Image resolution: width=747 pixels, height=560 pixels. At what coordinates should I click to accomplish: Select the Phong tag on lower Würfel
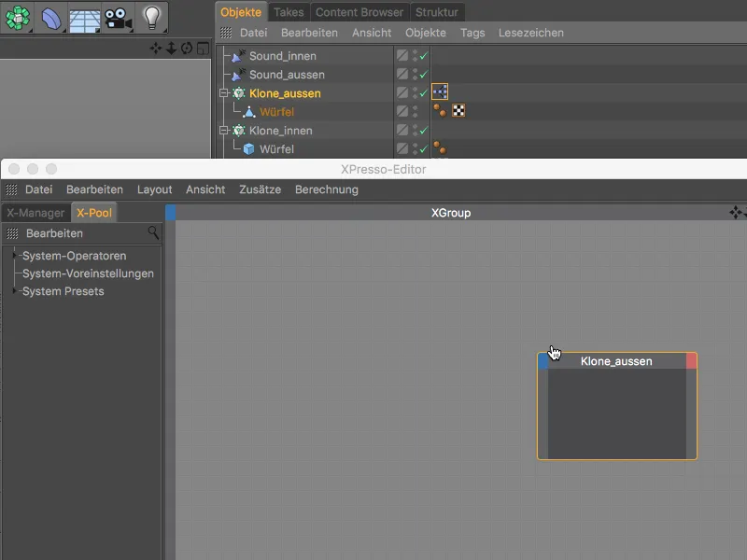(x=439, y=147)
